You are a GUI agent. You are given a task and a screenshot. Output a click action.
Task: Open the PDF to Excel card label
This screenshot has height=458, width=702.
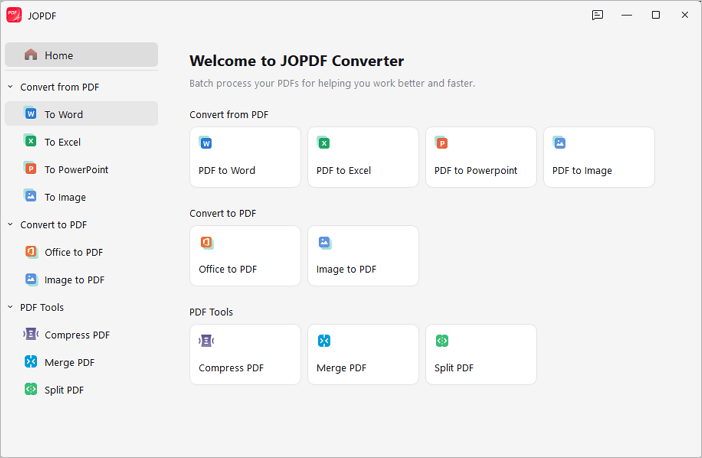[x=344, y=171]
